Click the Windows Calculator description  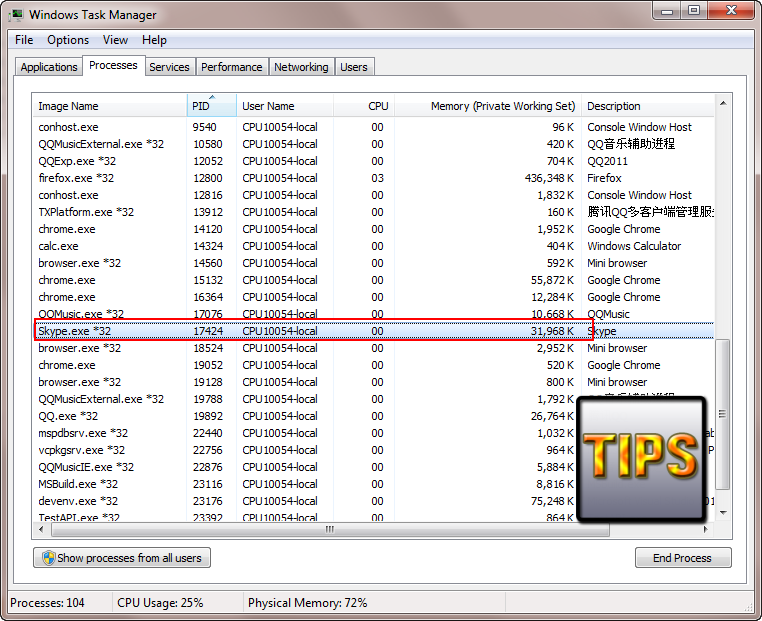[634, 246]
